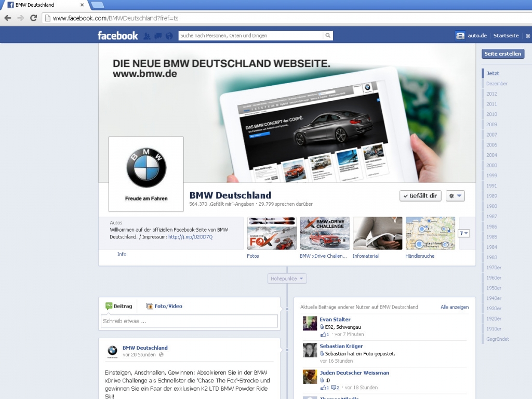Click comment icon on Juden Deutscher Weissman's post
The width and height of the screenshot is (532, 399).
[x=334, y=388]
